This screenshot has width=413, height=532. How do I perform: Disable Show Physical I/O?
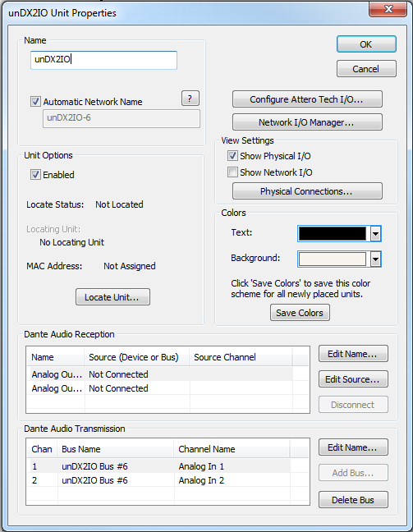click(232, 156)
